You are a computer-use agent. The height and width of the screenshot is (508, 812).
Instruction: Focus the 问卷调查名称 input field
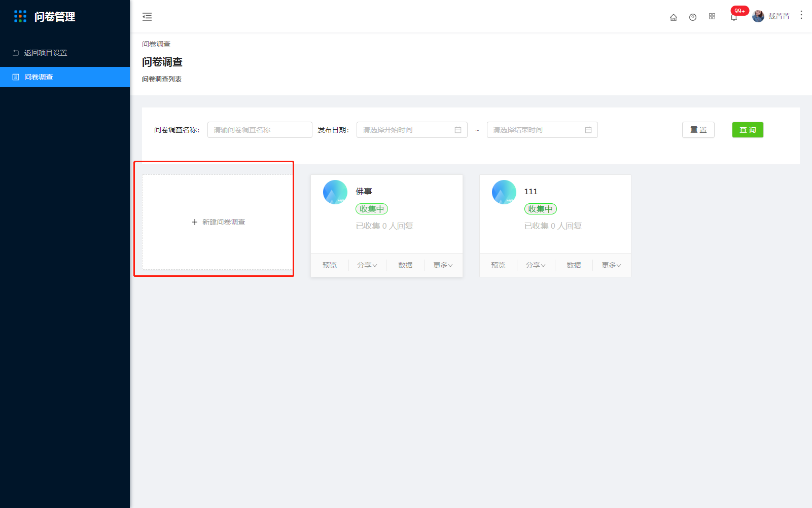260,130
